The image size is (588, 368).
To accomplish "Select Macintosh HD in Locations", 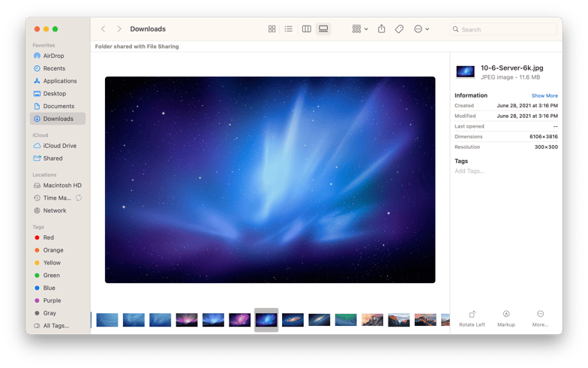I will pyautogui.click(x=57, y=185).
